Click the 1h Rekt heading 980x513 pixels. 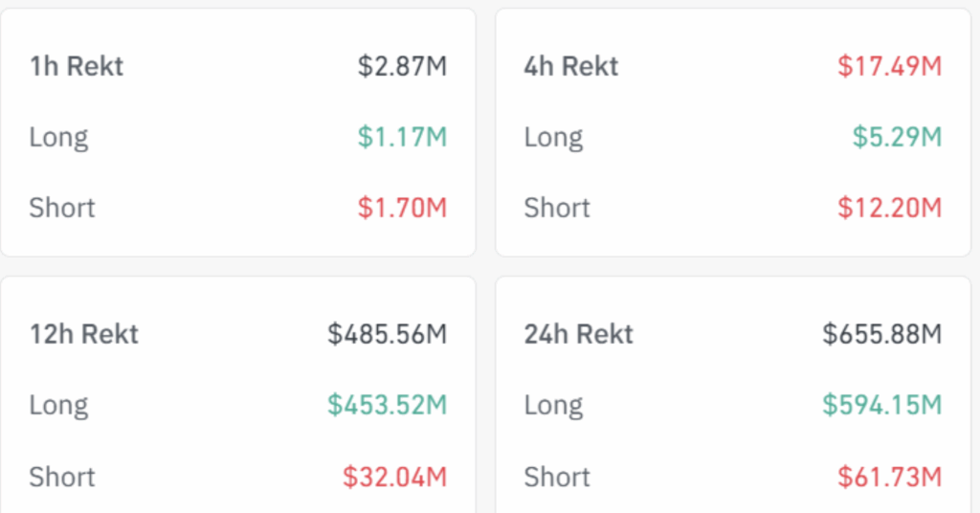[x=77, y=67]
